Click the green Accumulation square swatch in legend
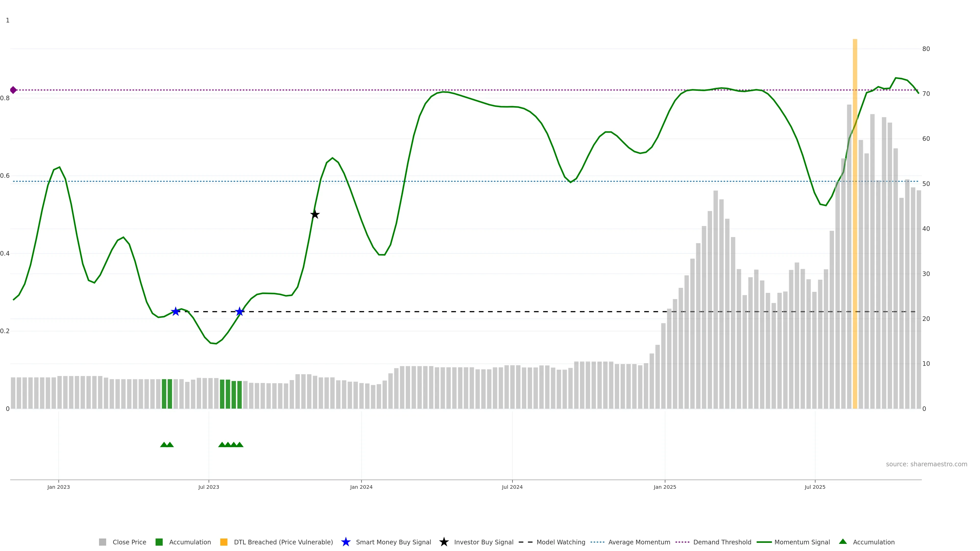Viewport: 980px width, 551px height. [159, 542]
